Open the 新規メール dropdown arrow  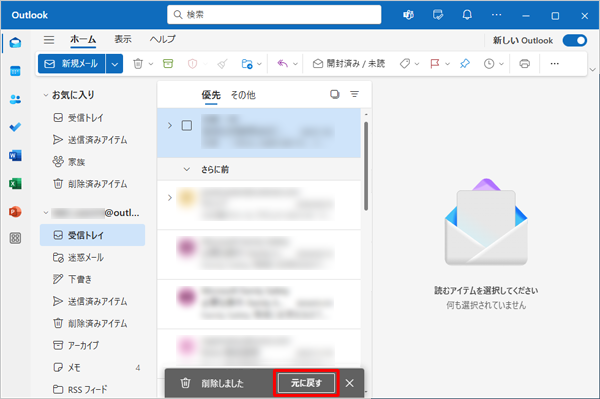(x=114, y=64)
